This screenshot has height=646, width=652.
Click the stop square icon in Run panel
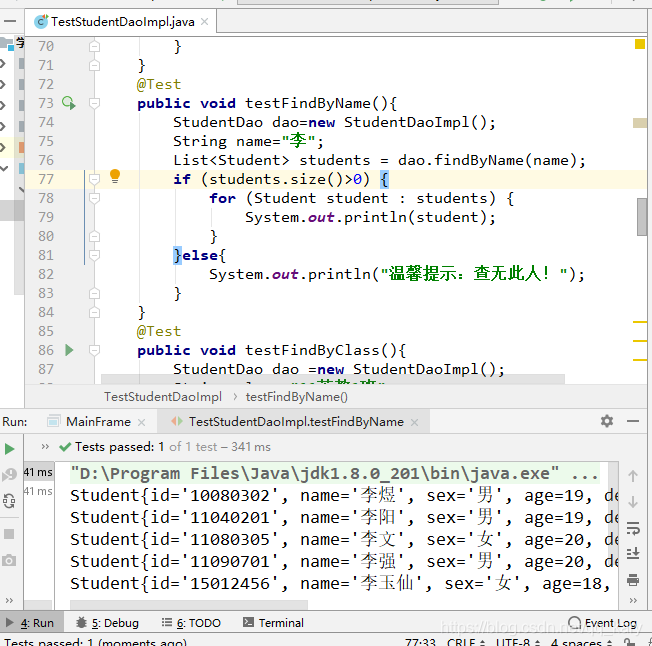pos(9,534)
